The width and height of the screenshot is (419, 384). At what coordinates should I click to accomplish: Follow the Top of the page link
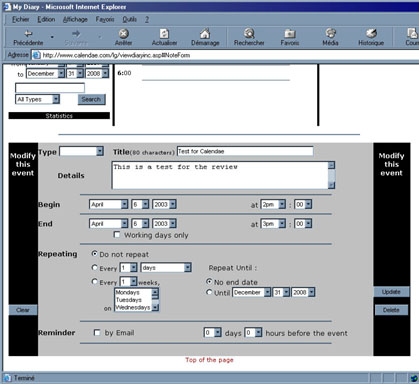tap(209, 360)
